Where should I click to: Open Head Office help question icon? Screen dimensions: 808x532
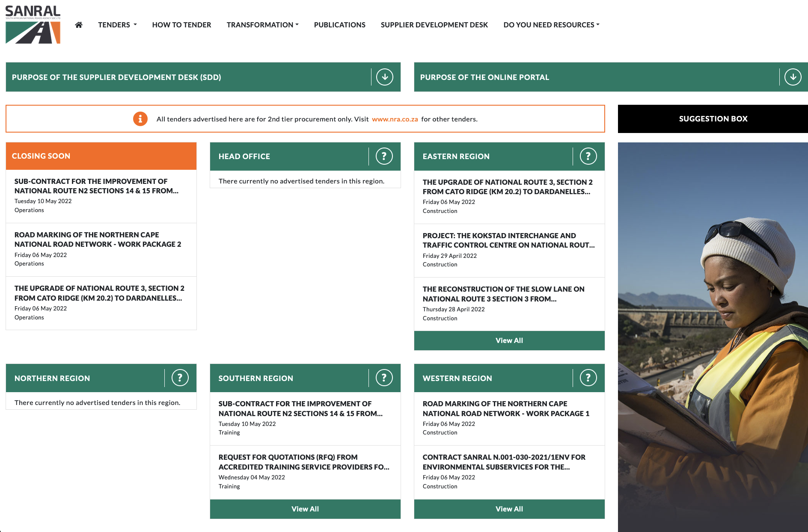click(384, 156)
